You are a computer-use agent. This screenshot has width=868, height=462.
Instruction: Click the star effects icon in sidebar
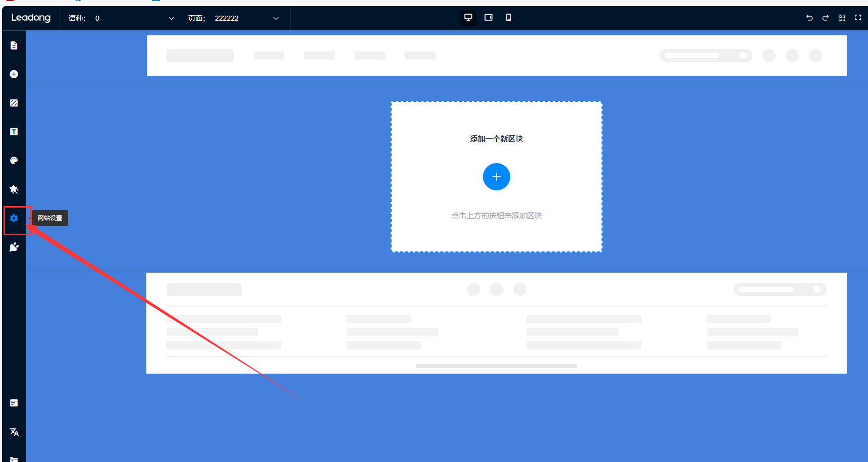click(x=14, y=189)
